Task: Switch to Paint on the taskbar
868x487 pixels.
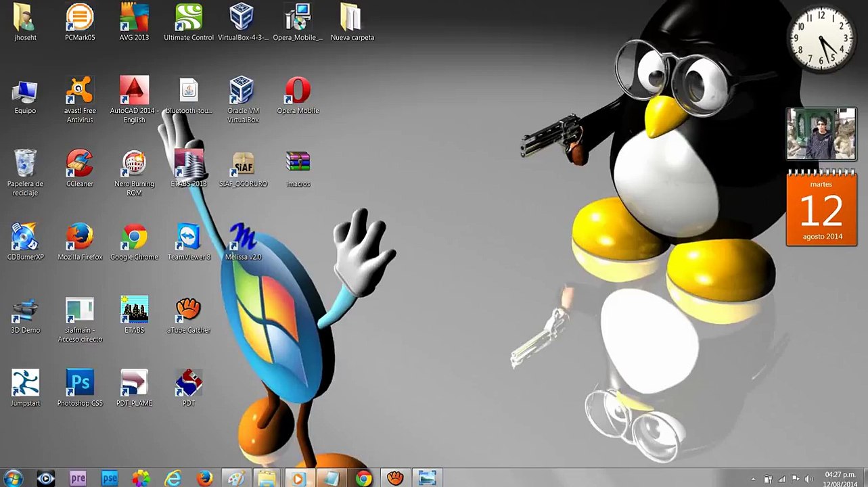Action: [236, 478]
